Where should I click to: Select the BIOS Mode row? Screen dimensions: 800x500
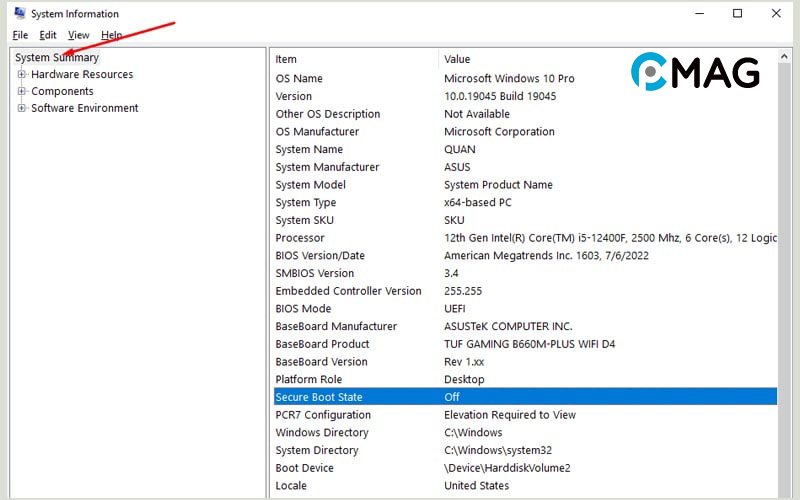526,309
